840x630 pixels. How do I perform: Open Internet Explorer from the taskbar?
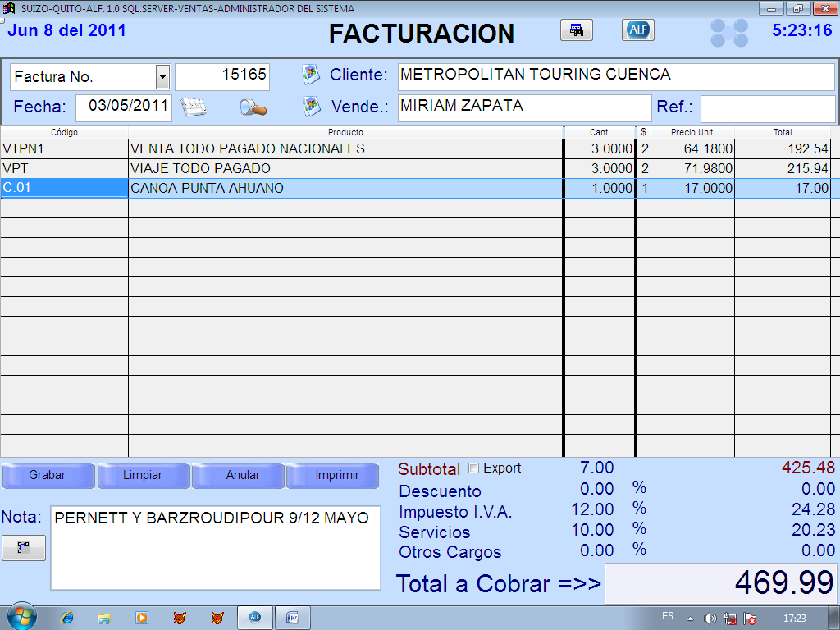[68, 618]
